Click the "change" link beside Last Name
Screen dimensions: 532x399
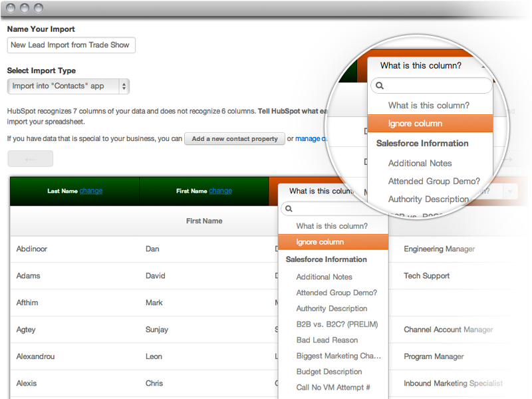coord(91,191)
